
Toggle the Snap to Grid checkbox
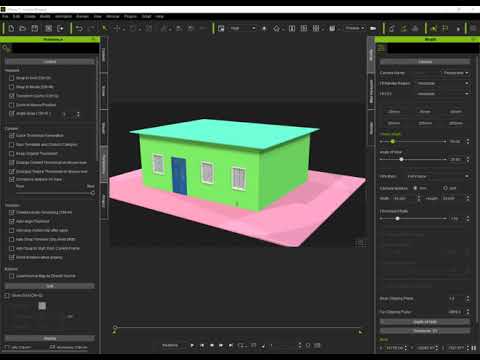pos(12,78)
